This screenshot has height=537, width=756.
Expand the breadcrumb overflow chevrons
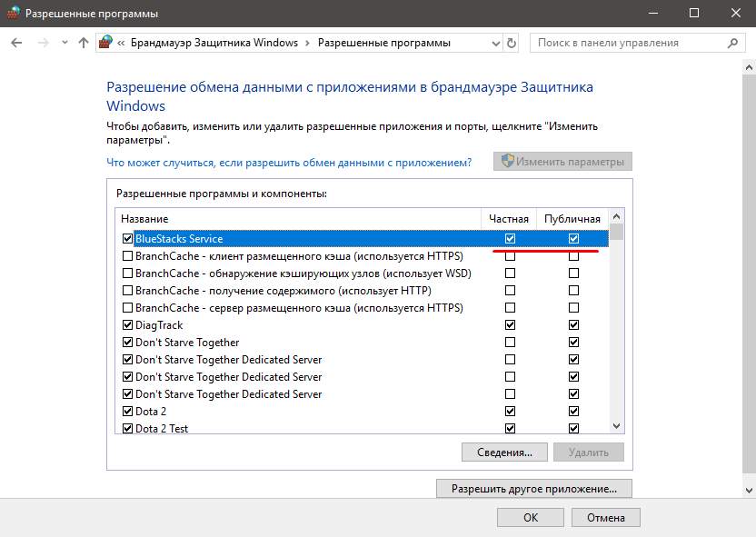[x=121, y=43]
